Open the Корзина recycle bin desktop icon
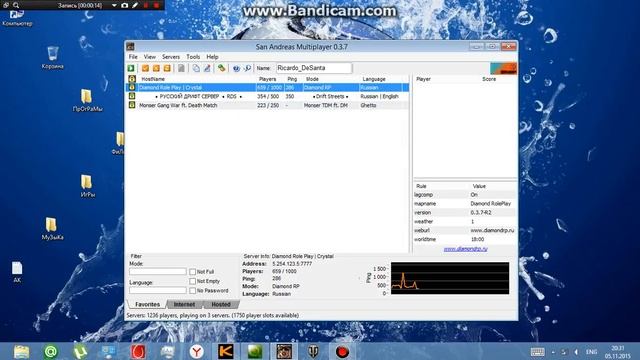640x360 pixels. coord(53,58)
